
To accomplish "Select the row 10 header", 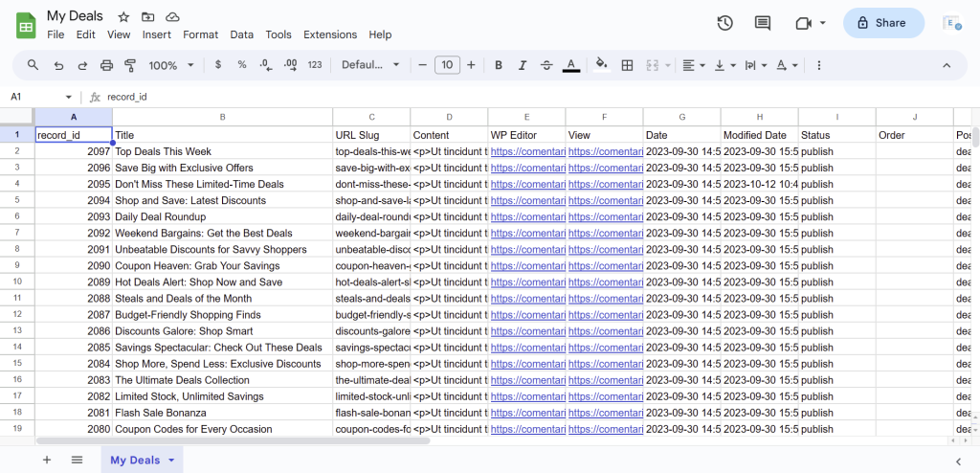I will point(17,282).
